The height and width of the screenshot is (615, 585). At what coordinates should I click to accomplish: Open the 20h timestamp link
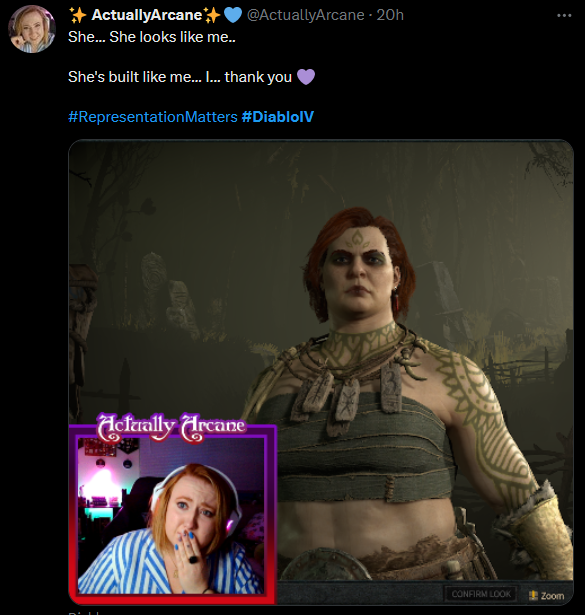390,15
